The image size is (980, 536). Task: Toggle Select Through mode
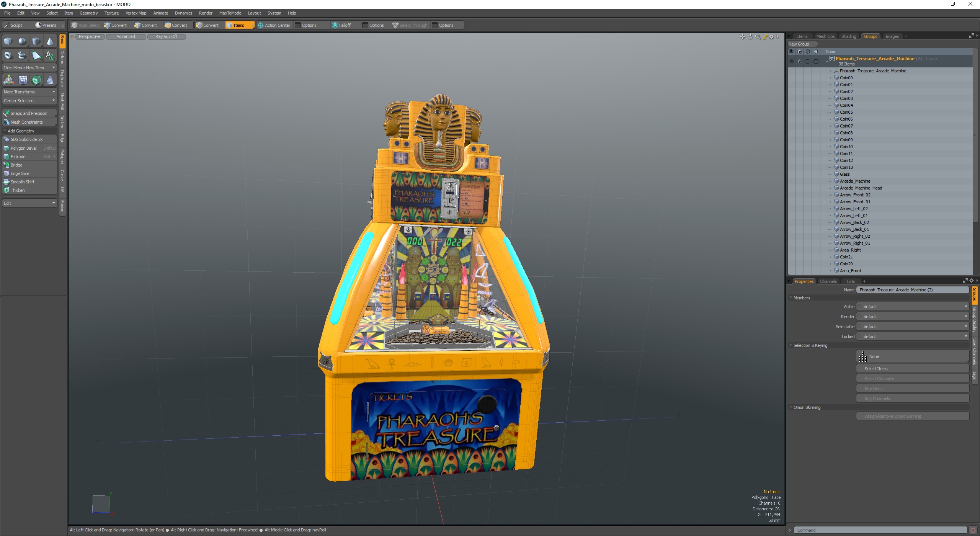click(x=410, y=25)
